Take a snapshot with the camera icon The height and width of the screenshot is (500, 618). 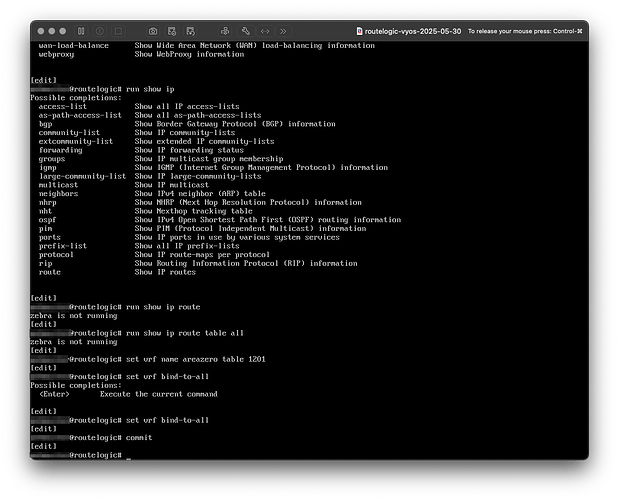point(153,31)
